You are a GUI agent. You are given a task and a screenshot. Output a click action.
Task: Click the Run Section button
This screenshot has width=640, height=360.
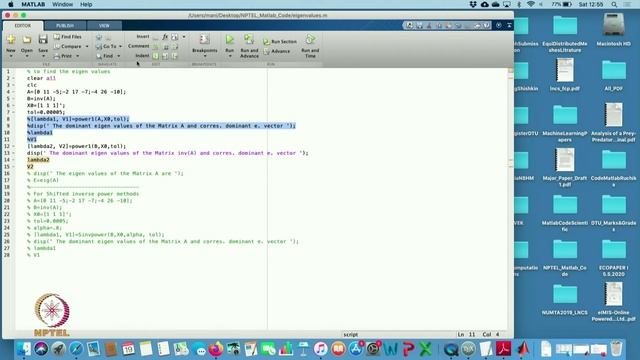[280, 42]
